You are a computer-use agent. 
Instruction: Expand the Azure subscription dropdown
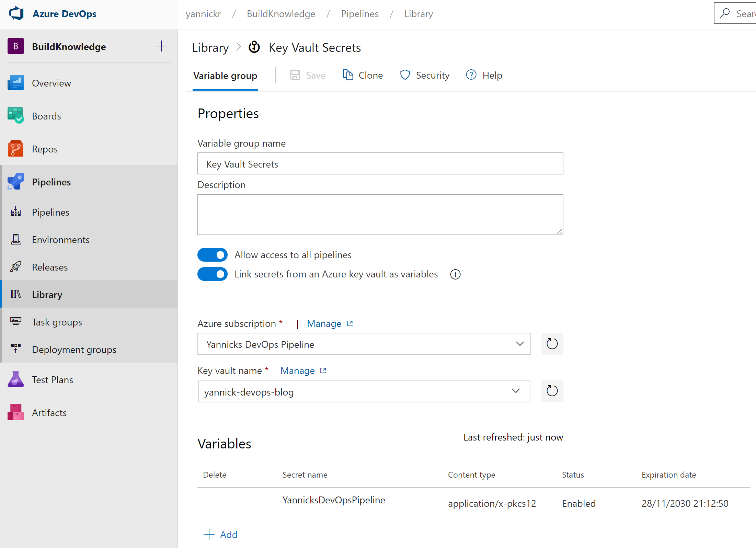pos(520,344)
